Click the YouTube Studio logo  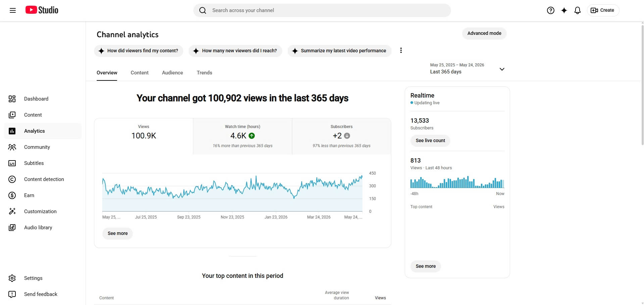(42, 10)
